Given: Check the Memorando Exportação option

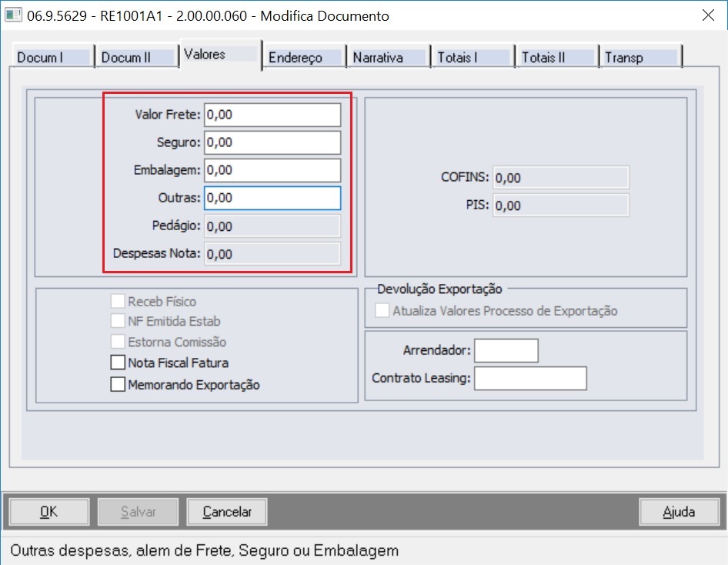Looking at the screenshot, I should (x=118, y=384).
